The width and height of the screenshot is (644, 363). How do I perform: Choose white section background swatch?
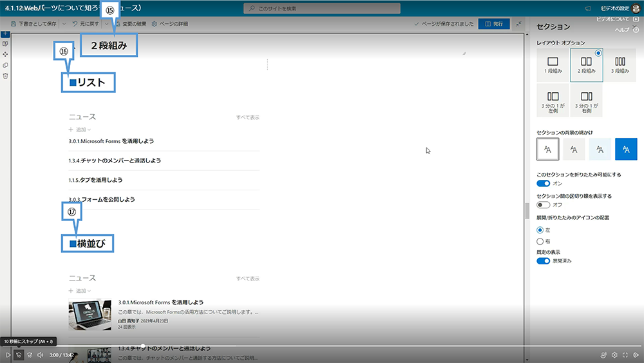pos(547,149)
